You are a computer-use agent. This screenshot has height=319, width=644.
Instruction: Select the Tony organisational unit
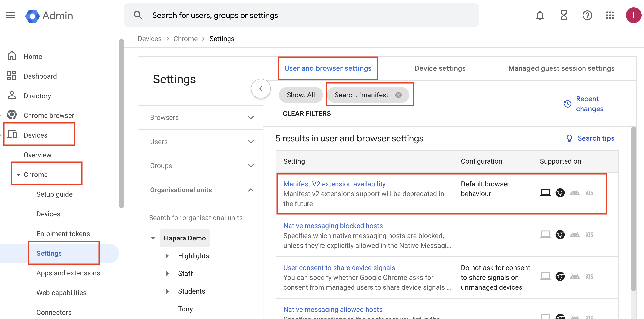pyautogui.click(x=185, y=309)
